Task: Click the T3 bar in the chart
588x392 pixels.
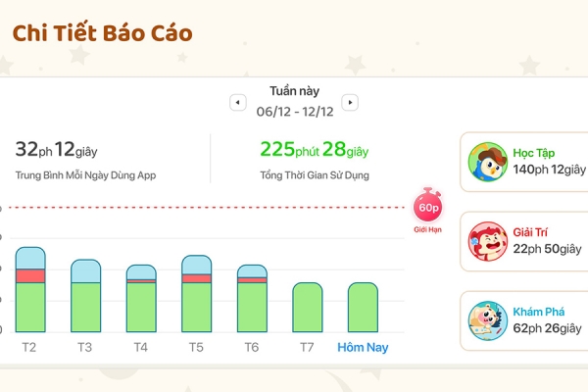Action: click(86, 296)
